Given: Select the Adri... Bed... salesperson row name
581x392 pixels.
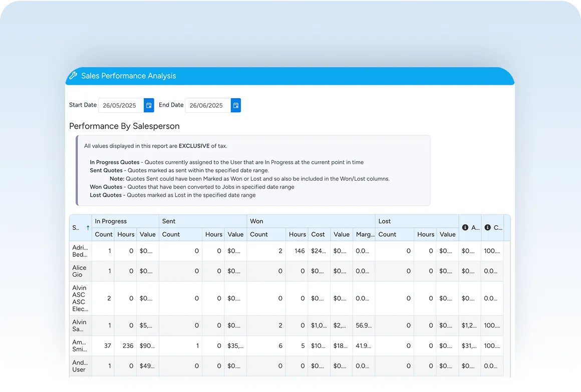Looking at the screenshot, I should 80,251.
